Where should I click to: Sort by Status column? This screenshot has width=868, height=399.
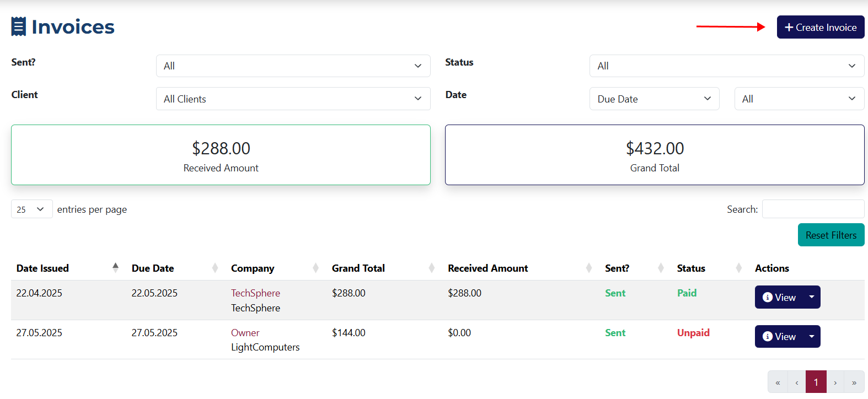[x=710, y=268]
